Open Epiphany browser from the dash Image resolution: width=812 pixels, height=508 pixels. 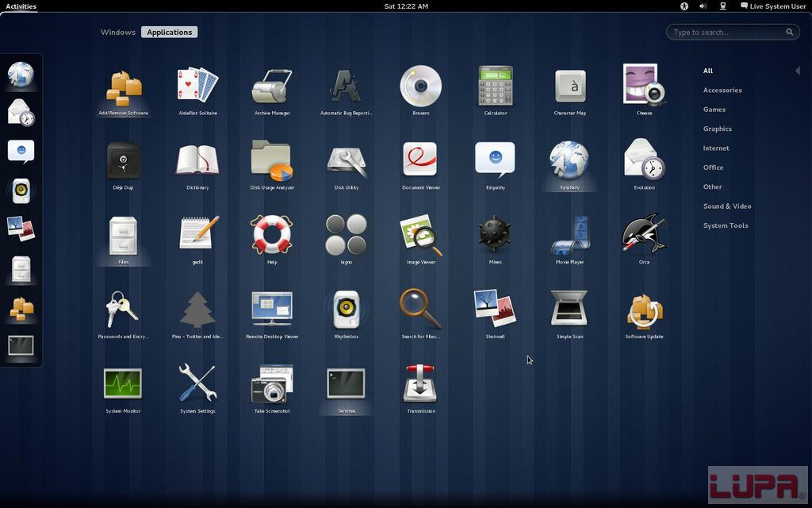point(21,75)
